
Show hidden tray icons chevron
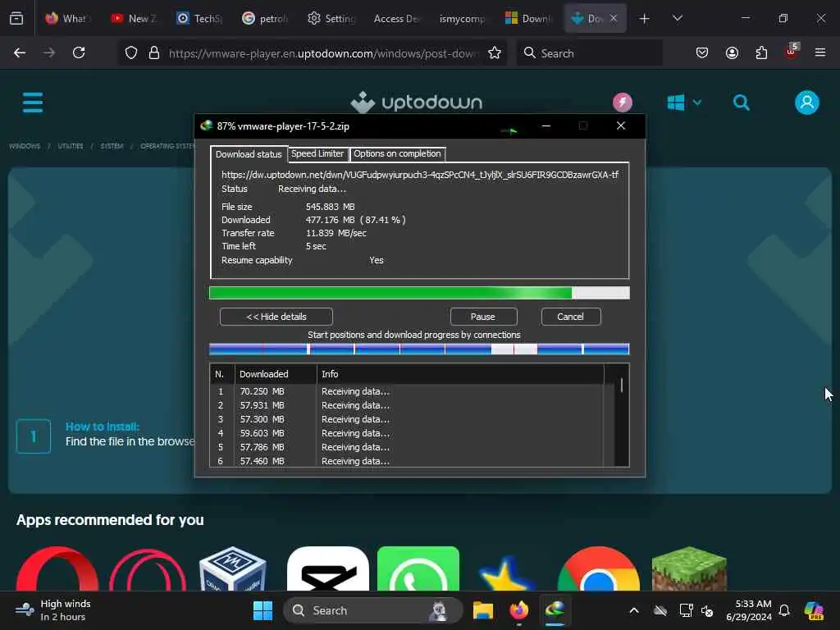point(634,610)
